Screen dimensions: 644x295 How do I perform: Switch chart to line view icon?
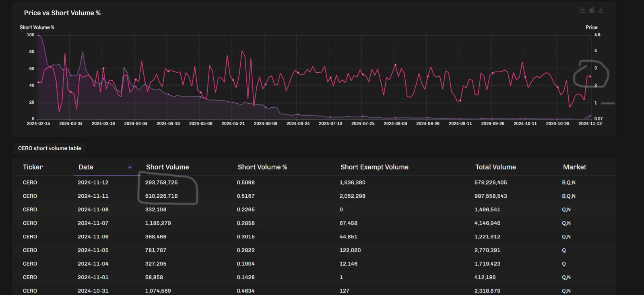582,10
